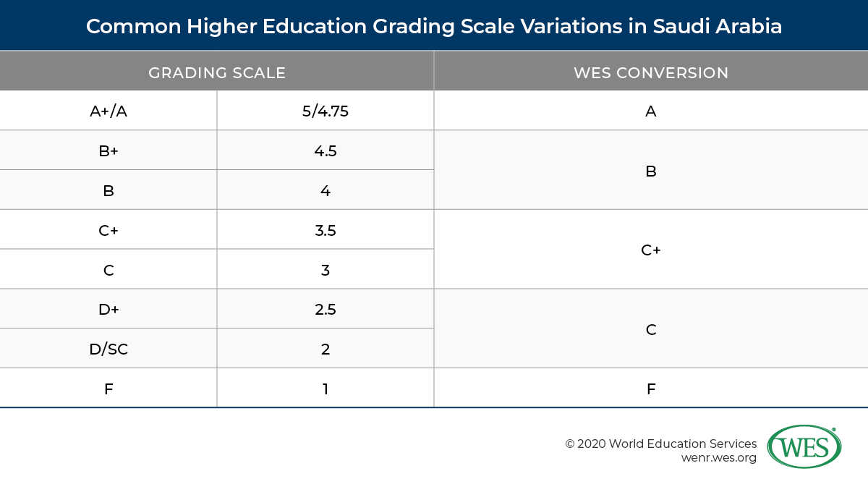Select the D+ grade cell
Viewport: 868px width, 492px height.
click(109, 310)
